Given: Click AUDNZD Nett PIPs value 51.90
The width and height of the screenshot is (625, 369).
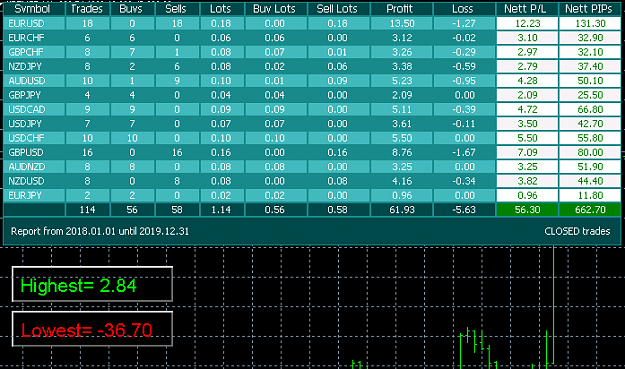Looking at the screenshot, I should [590, 167].
